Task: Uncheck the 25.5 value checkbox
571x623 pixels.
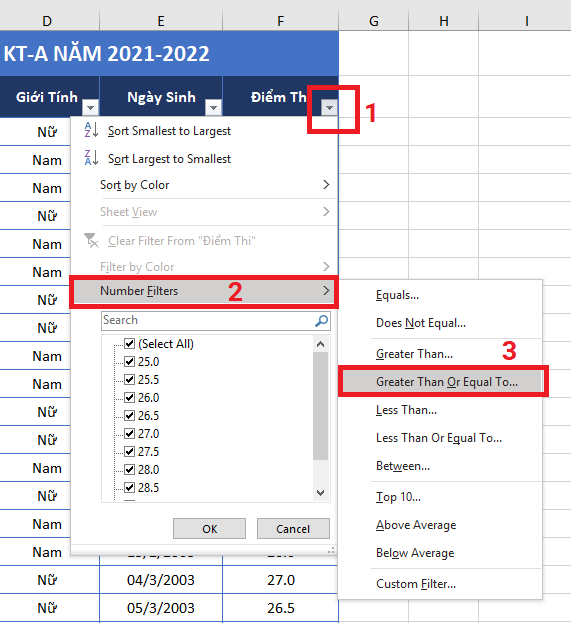Action: [x=130, y=379]
